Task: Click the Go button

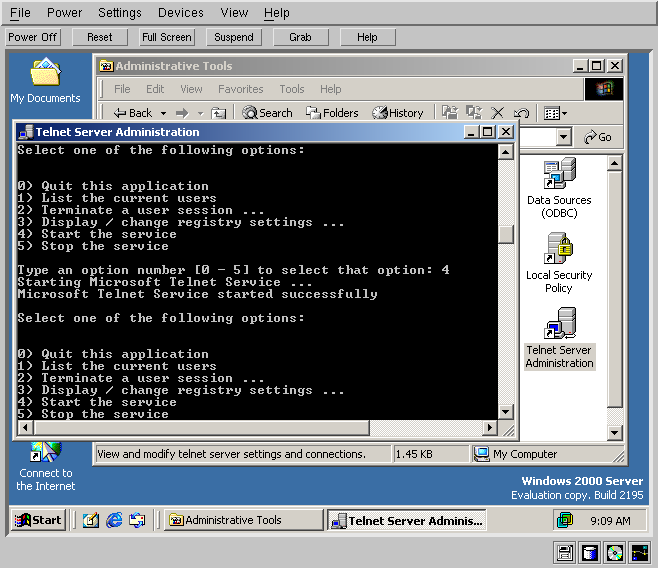Action: coord(598,137)
